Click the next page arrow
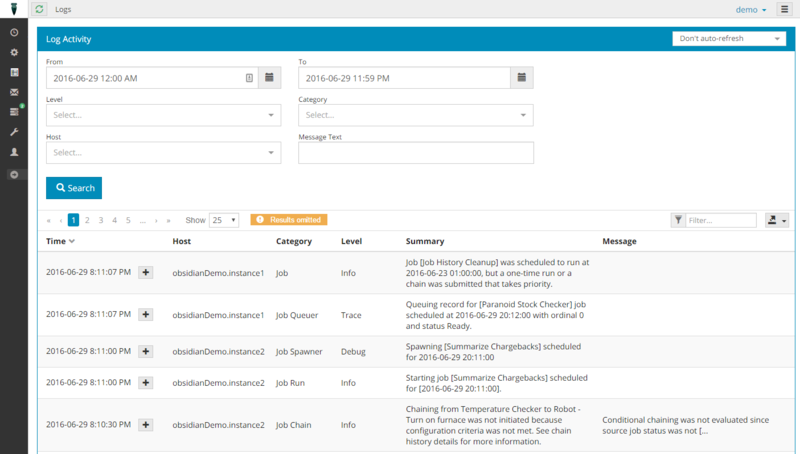Image resolution: width=800 pixels, height=454 pixels. click(156, 220)
